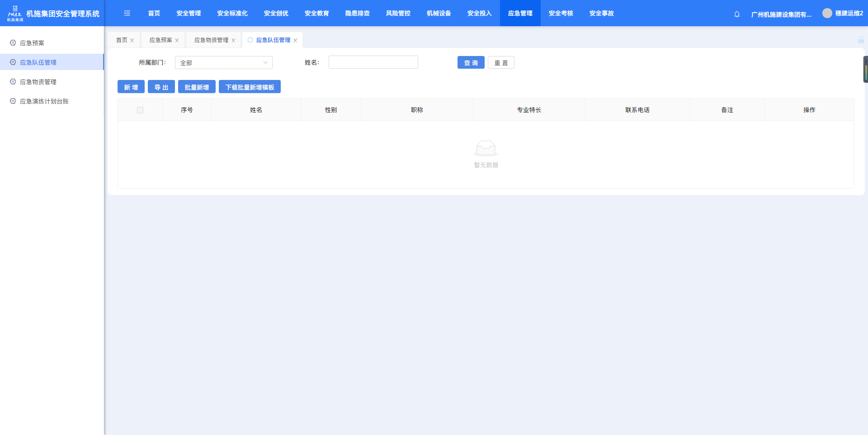This screenshot has height=435, width=868.
Task: Close the 应急物资管理 tab
Action: pos(233,41)
